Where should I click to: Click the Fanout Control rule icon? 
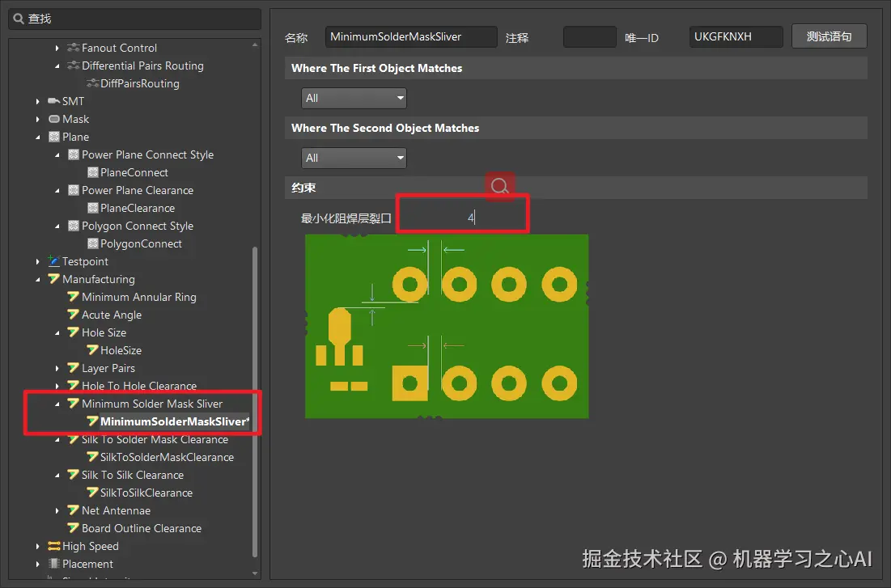click(73, 48)
